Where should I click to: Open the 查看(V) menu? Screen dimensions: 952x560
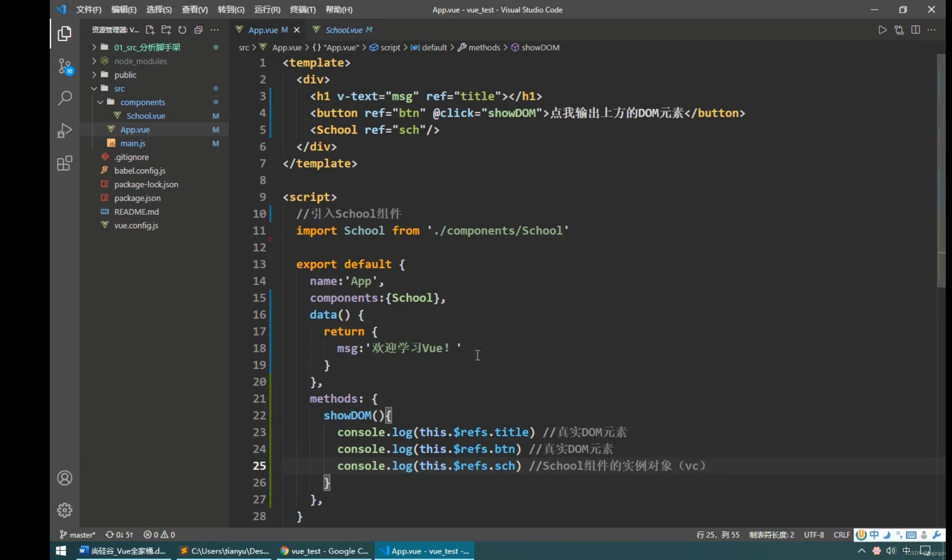pos(194,9)
